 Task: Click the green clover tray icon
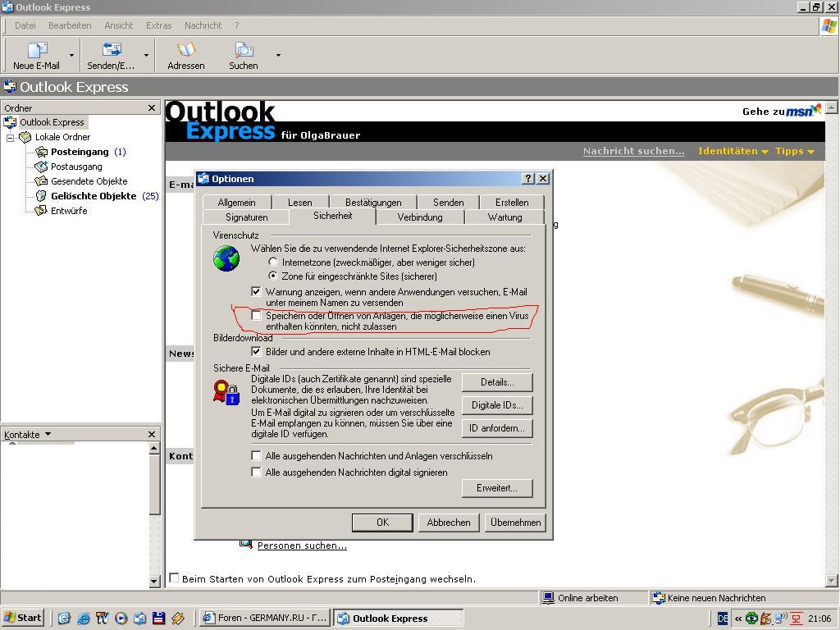751,619
